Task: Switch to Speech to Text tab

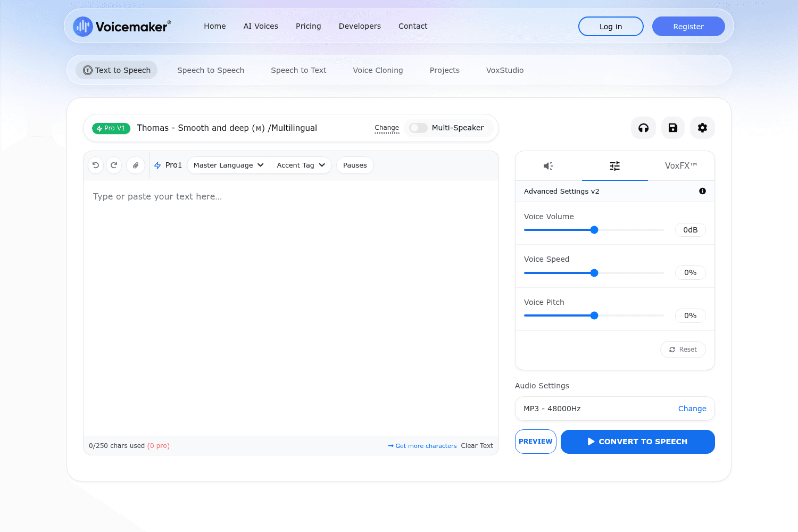Action: (x=298, y=70)
